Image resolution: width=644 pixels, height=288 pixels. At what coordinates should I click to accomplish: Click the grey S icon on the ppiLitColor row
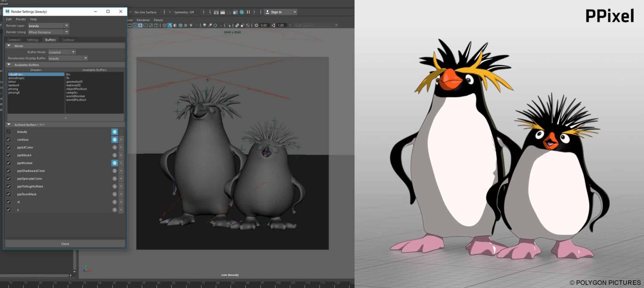pyautogui.click(x=114, y=147)
